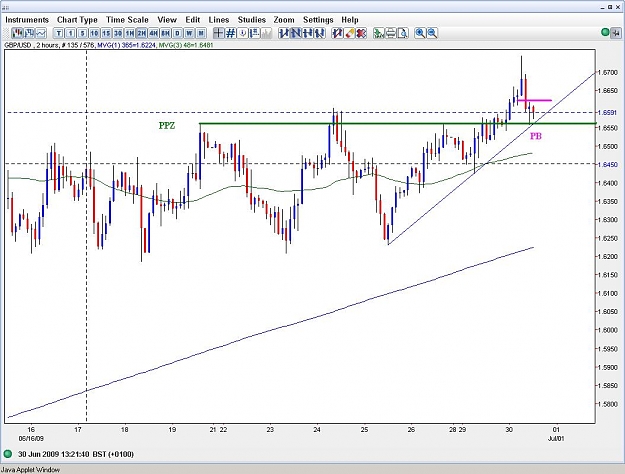
Task: Open the Edit menu
Action: tap(193, 20)
